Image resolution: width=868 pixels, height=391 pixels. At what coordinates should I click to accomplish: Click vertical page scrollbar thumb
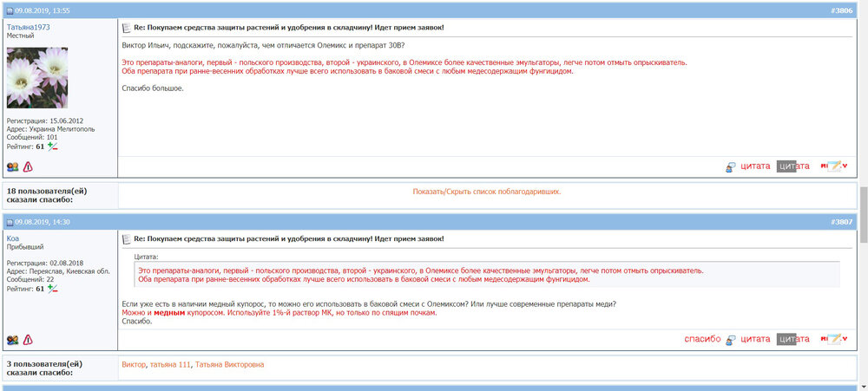[x=864, y=213]
